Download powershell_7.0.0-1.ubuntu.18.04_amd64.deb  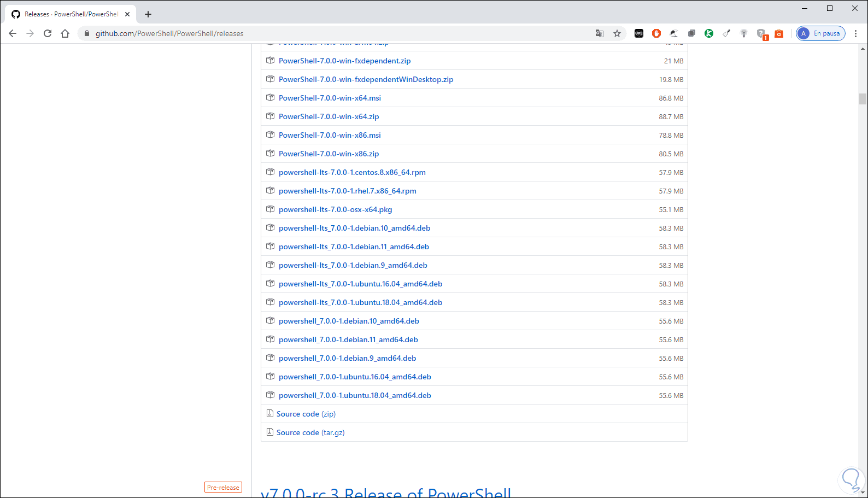355,395
